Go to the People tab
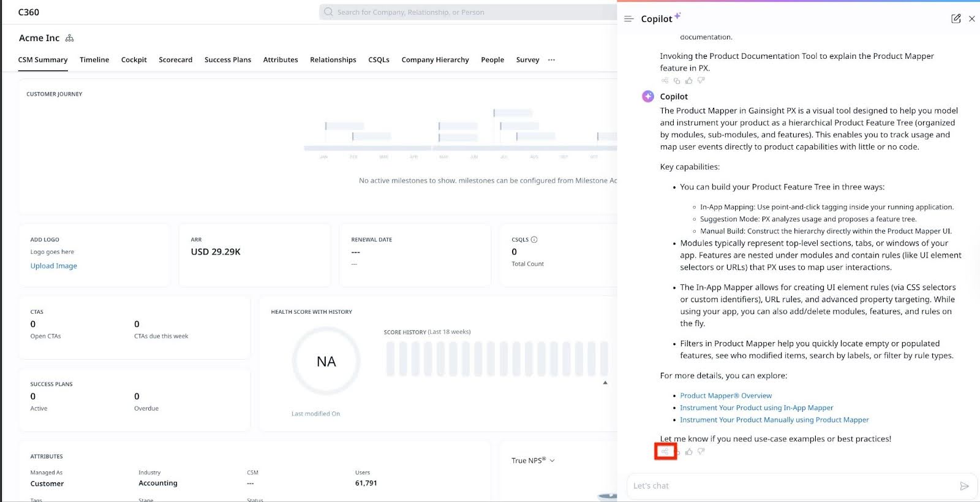This screenshot has width=980, height=502. pos(492,60)
